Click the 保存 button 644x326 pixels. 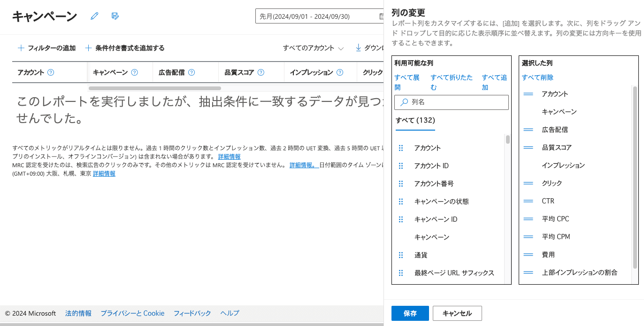[410, 313]
